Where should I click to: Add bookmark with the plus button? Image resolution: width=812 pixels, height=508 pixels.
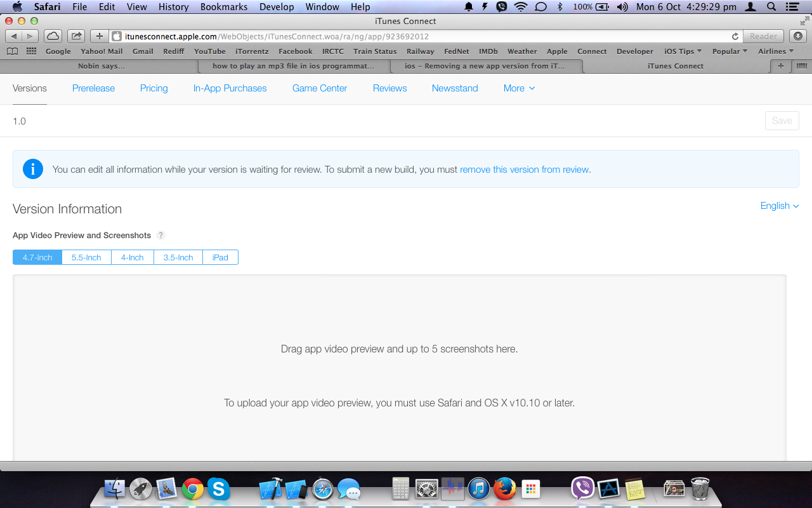[x=99, y=36]
